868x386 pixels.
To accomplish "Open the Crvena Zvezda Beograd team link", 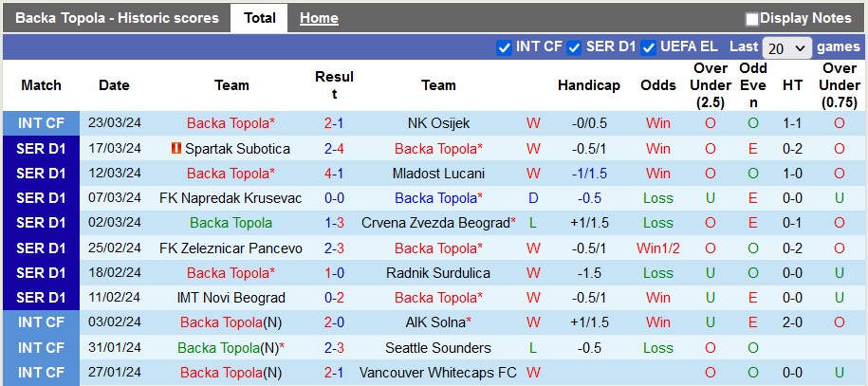I will pyautogui.click(x=435, y=223).
